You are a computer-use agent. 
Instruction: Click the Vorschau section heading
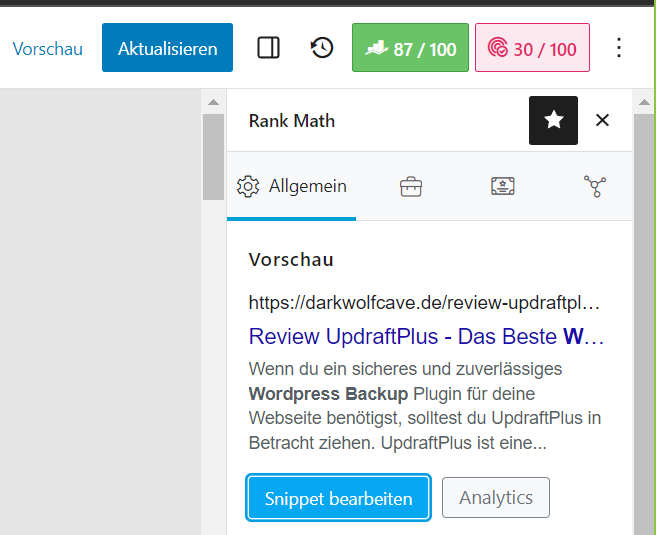291,260
